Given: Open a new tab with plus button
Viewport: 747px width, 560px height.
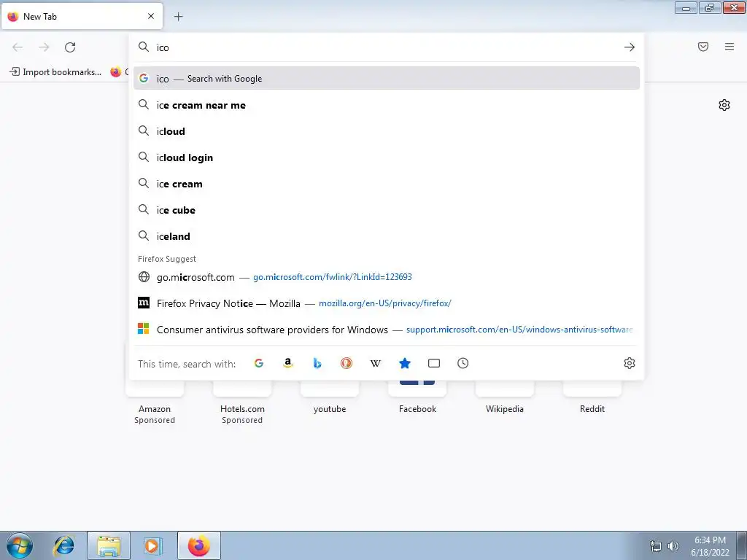Looking at the screenshot, I should click(x=178, y=17).
